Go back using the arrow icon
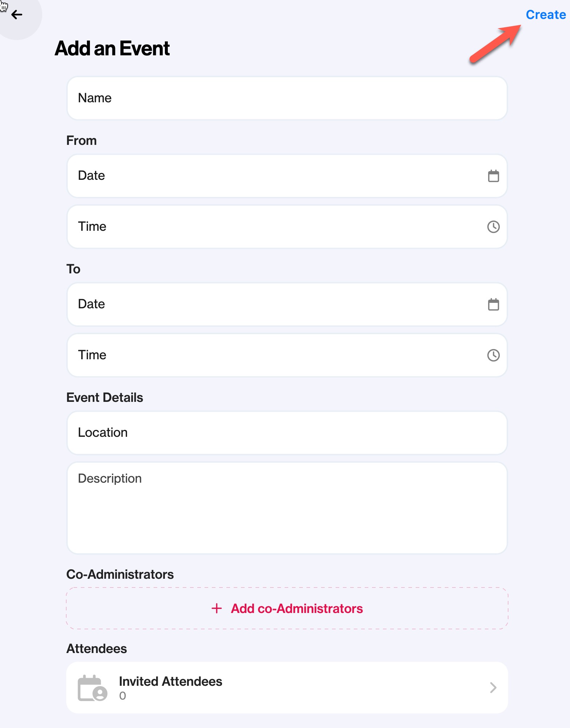Image resolution: width=570 pixels, height=728 pixels. (17, 15)
